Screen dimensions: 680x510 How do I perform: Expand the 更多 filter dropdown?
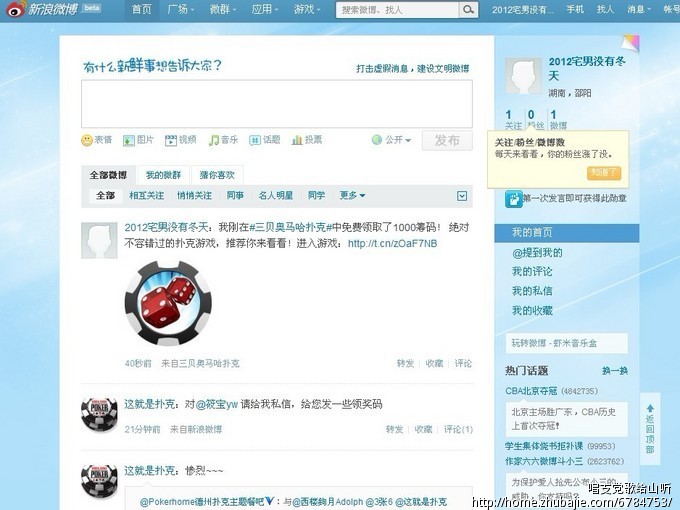click(x=352, y=196)
